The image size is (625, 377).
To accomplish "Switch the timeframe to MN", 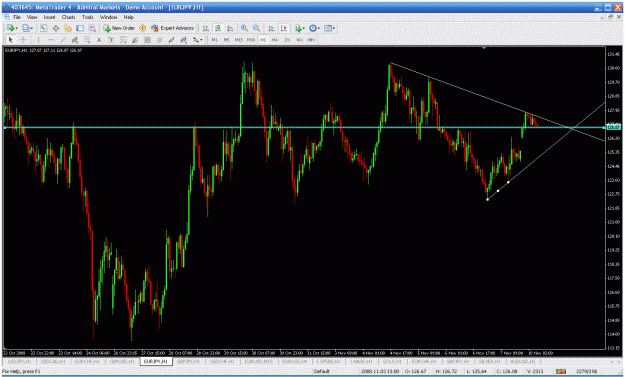I will 311,40.
